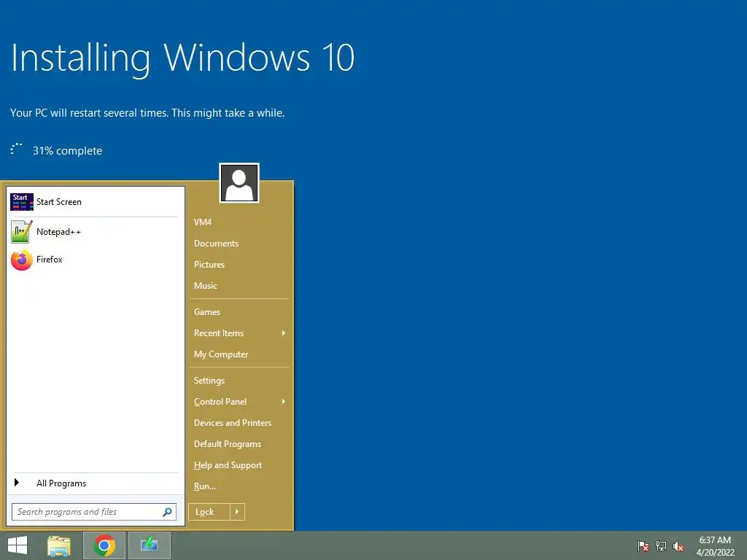Click the Lock button
This screenshot has height=560, width=747.
pyautogui.click(x=209, y=512)
